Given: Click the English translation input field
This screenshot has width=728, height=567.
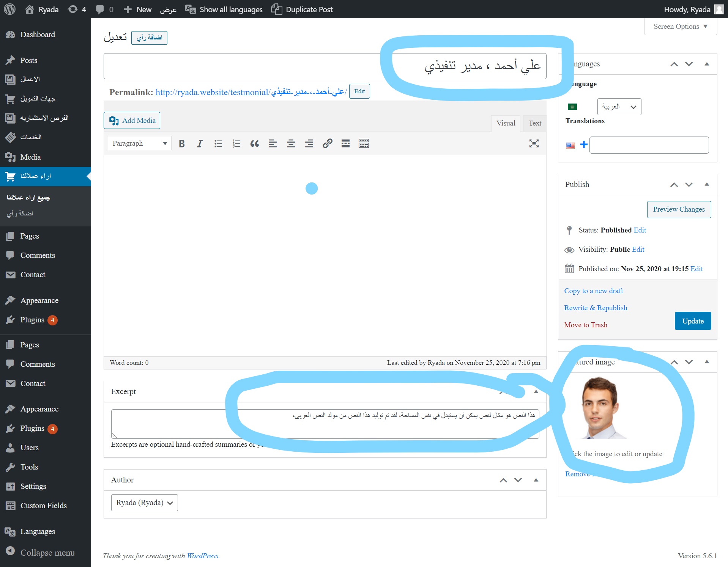Looking at the screenshot, I should tap(649, 145).
